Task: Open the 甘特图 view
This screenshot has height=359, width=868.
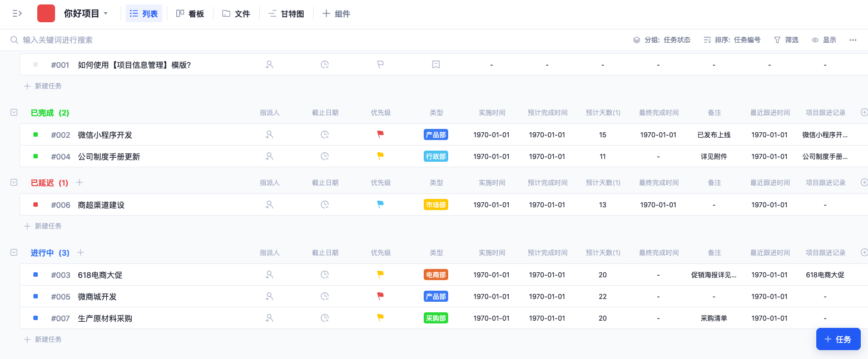Action: [286, 13]
